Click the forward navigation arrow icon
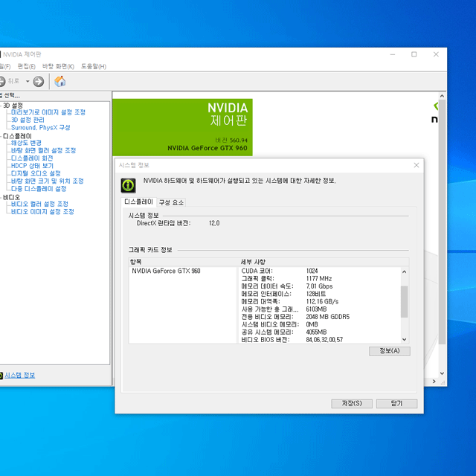This screenshot has width=476, height=476. [x=39, y=81]
